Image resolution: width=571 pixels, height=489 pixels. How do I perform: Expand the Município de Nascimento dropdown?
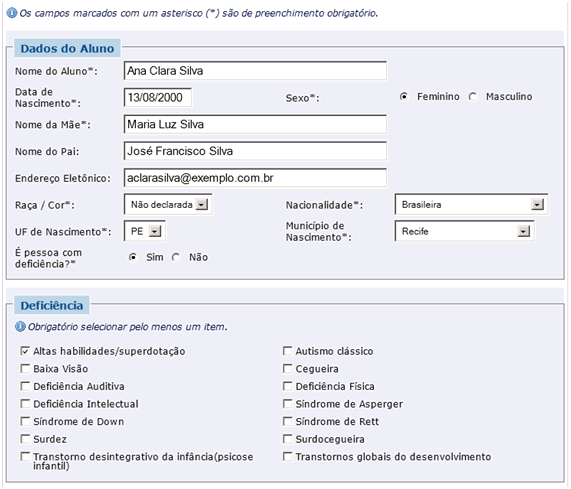click(465, 231)
